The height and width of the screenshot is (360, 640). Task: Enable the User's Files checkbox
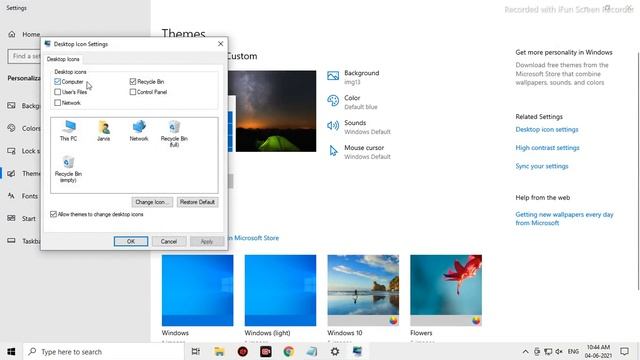(58, 92)
